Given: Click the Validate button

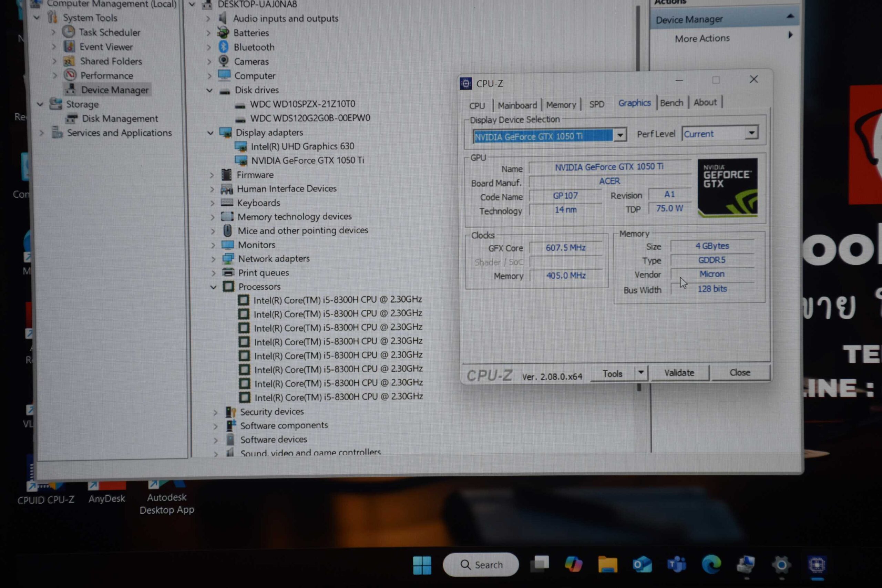Looking at the screenshot, I should click(x=679, y=373).
